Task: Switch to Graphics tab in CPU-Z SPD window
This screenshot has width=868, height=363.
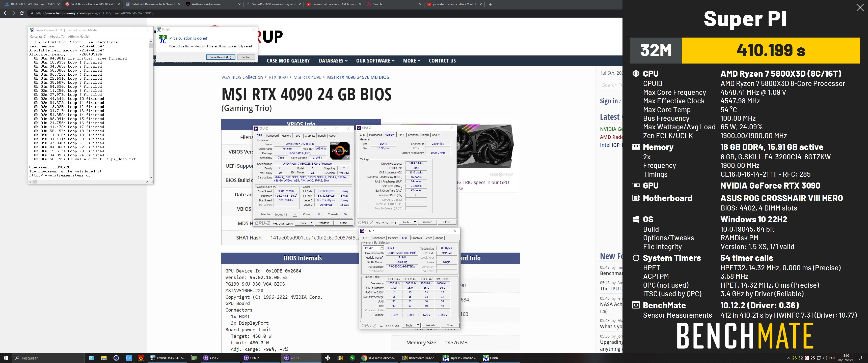Action: coord(416,238)
